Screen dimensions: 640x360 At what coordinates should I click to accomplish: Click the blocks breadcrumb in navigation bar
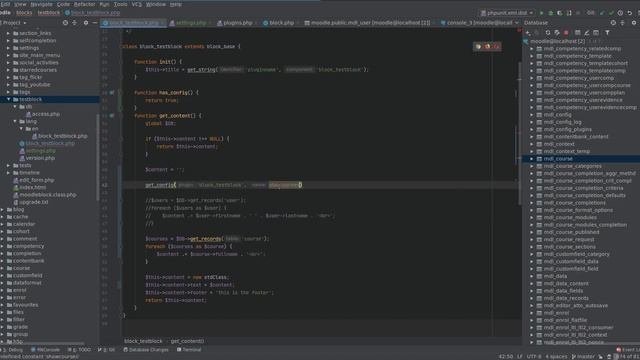tap(24, 13)
